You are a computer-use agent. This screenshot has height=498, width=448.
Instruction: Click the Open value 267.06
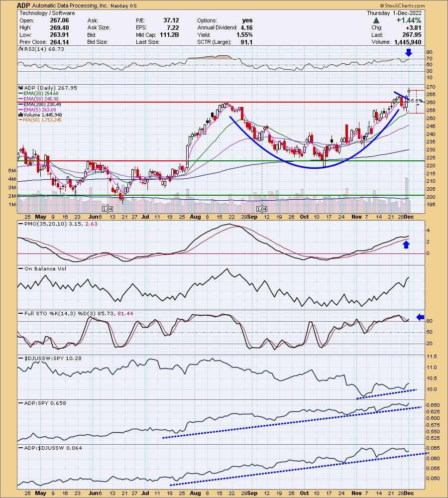(59, 20)
